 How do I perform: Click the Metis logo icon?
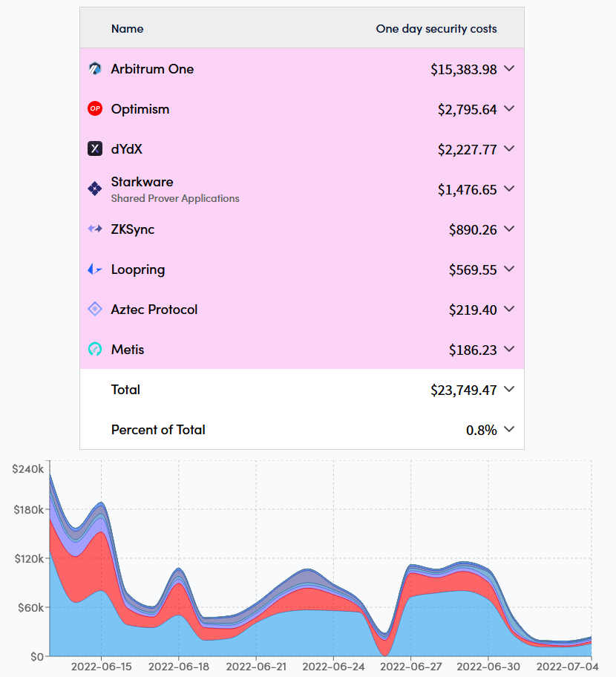click(x=95, y=349)
